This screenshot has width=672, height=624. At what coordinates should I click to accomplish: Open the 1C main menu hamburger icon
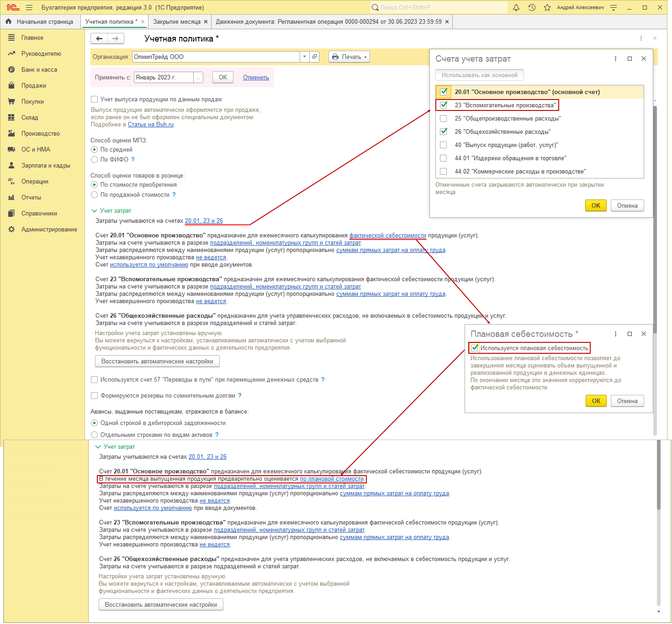tap(29, 7)
